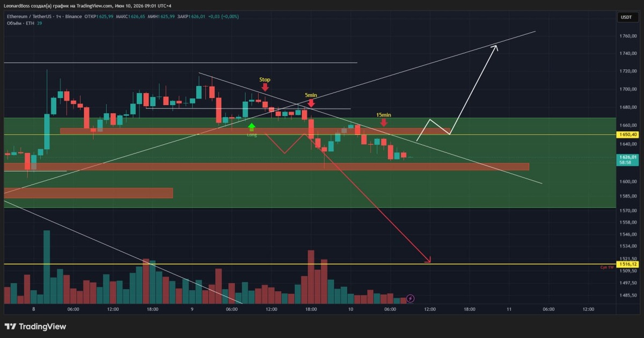
Task: Click the 1546,00 price axis label
Action: [x=627, y=234]
